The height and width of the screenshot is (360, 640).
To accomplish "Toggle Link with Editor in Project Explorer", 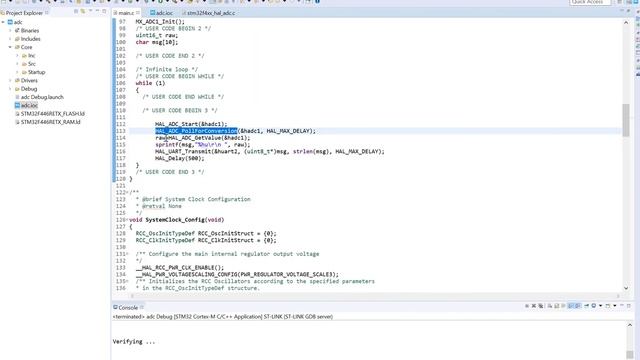I will coord(83,12).
